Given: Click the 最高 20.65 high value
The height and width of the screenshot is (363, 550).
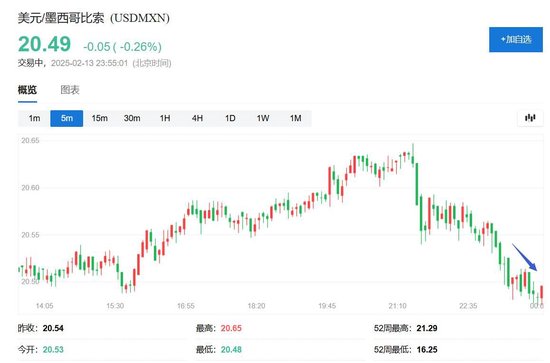Looking at the screenshot, I should 231,328.
